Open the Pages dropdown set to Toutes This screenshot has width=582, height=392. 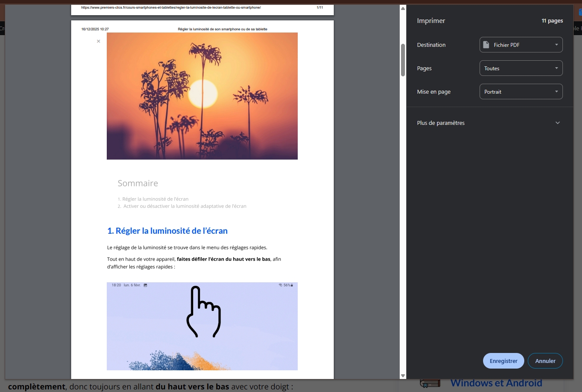[521, 68]
